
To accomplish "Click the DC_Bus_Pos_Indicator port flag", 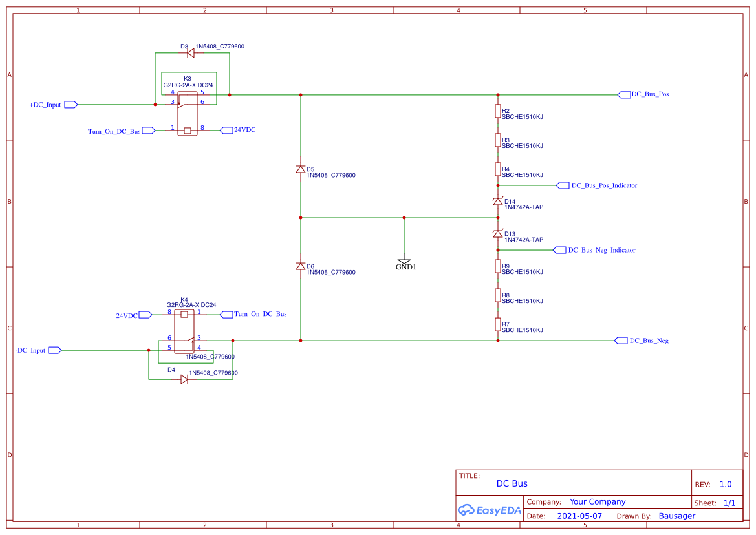I will point(563,185).
